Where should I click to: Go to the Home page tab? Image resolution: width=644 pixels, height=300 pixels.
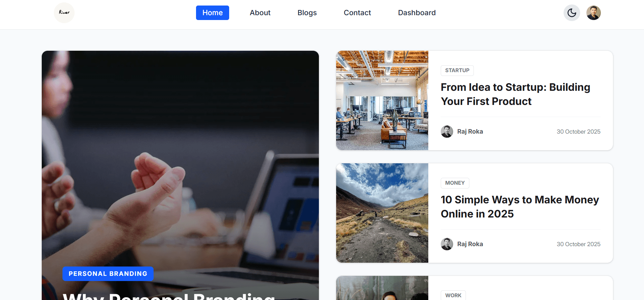click(x=213, y=13)
